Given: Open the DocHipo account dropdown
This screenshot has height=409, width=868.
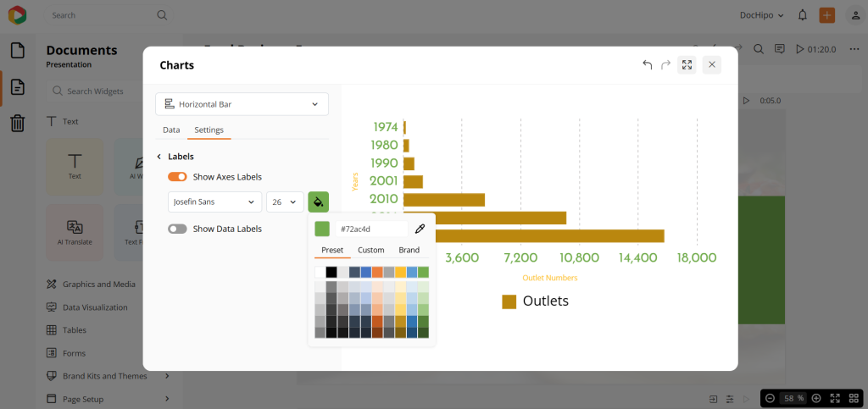Looking at the screenshot, I should coord(762,15).
